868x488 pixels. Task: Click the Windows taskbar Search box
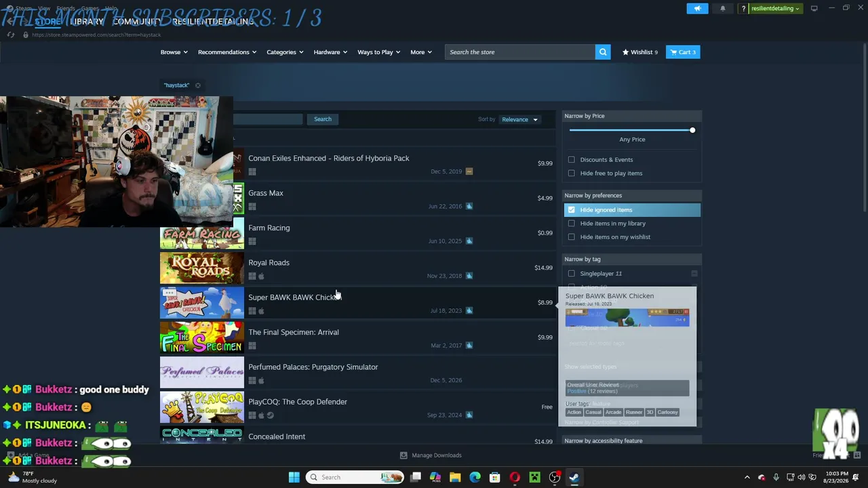coord(355,477)
